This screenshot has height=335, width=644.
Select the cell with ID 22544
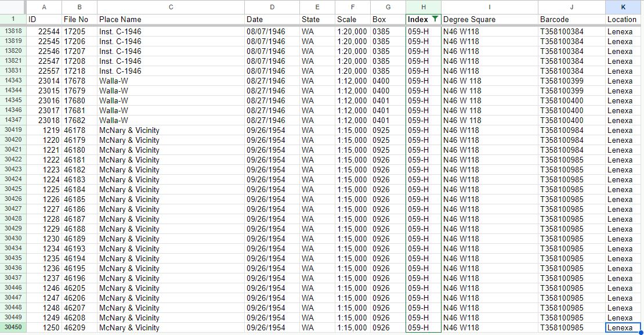44,31
